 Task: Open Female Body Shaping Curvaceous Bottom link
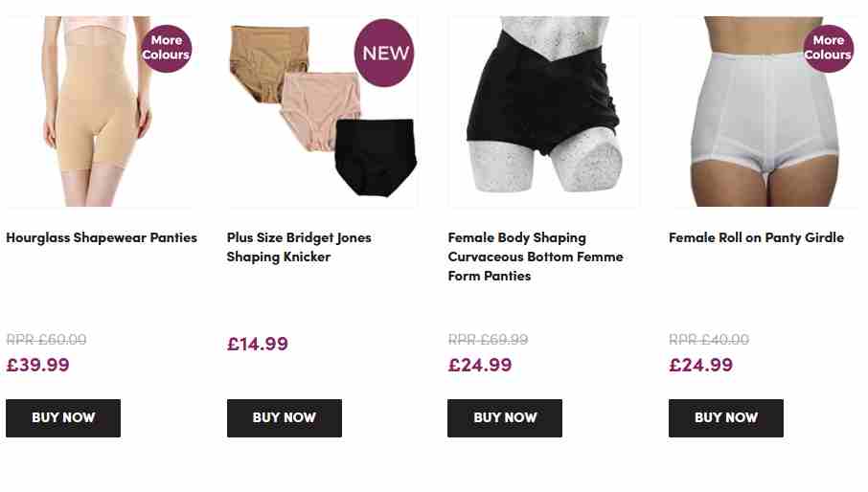tap(536, 257)
